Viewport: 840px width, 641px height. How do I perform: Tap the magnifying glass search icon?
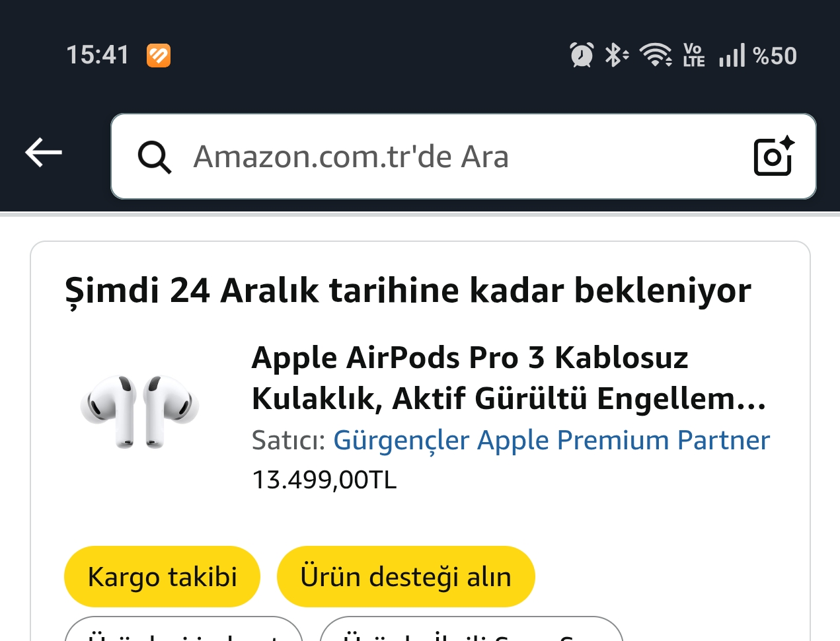(155, 157)
